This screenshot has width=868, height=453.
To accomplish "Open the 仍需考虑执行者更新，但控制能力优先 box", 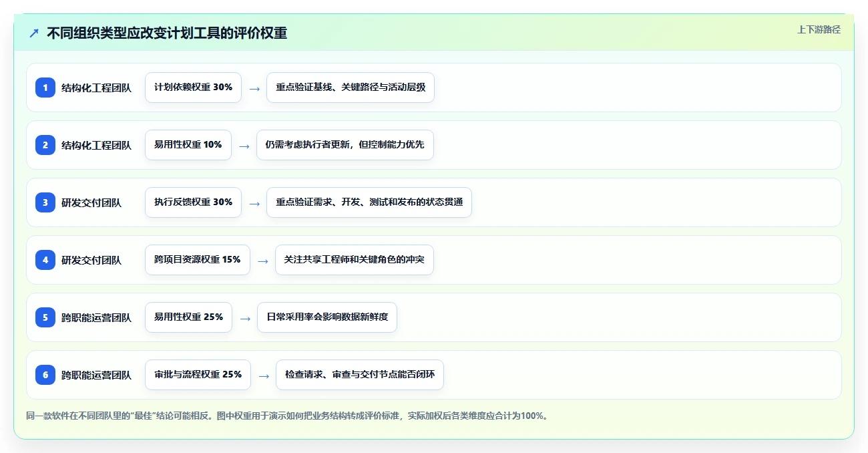I will pyautogui.click(x=345, y=145).
